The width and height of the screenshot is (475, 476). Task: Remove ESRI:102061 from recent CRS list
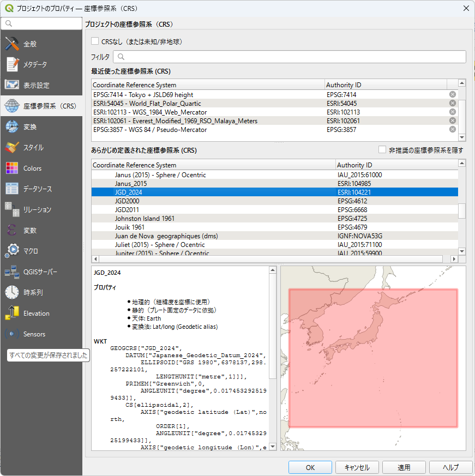(453, 120)
